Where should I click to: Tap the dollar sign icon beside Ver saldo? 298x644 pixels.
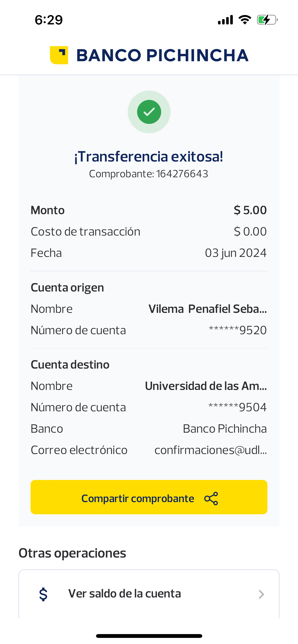click(43, 594)
